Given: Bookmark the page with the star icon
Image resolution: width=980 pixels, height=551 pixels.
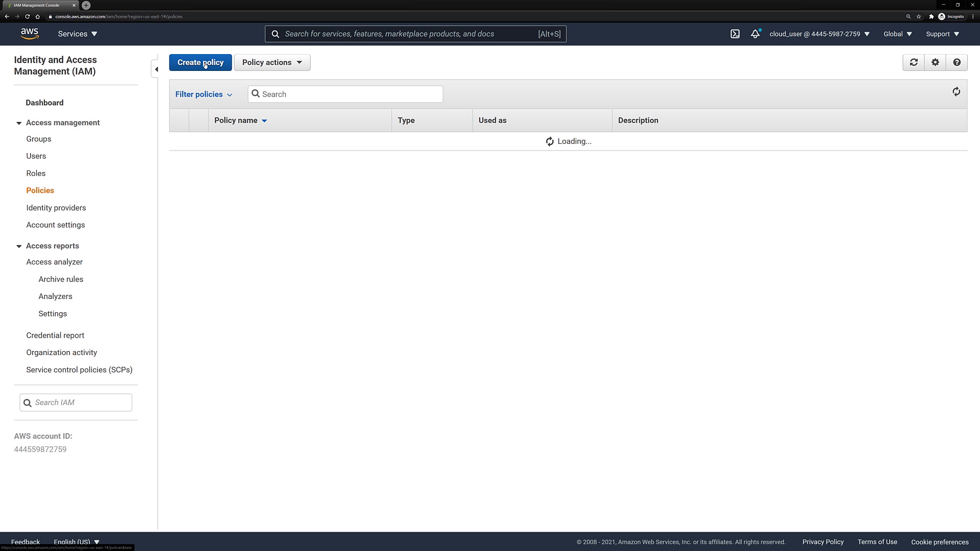Looking at the screenshot, I should tap(919, 16).
